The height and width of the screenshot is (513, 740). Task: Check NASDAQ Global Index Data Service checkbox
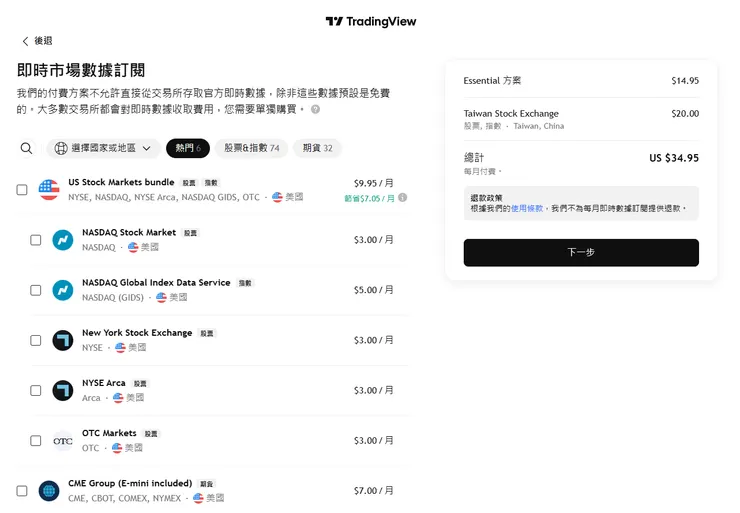(x=35, y=290)
